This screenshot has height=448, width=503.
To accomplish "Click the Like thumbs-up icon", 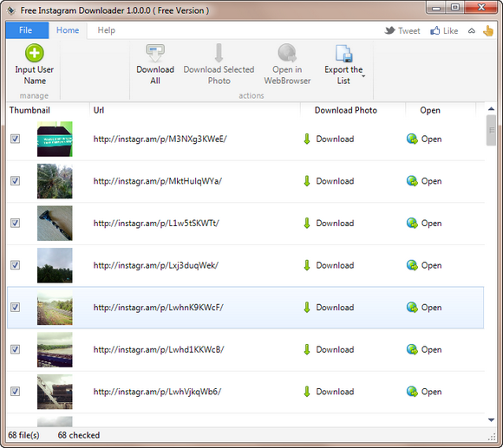I will (x=435, y=30).
